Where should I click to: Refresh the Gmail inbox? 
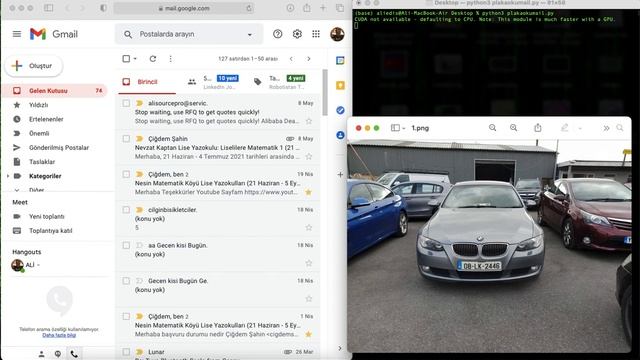[153, 59]
